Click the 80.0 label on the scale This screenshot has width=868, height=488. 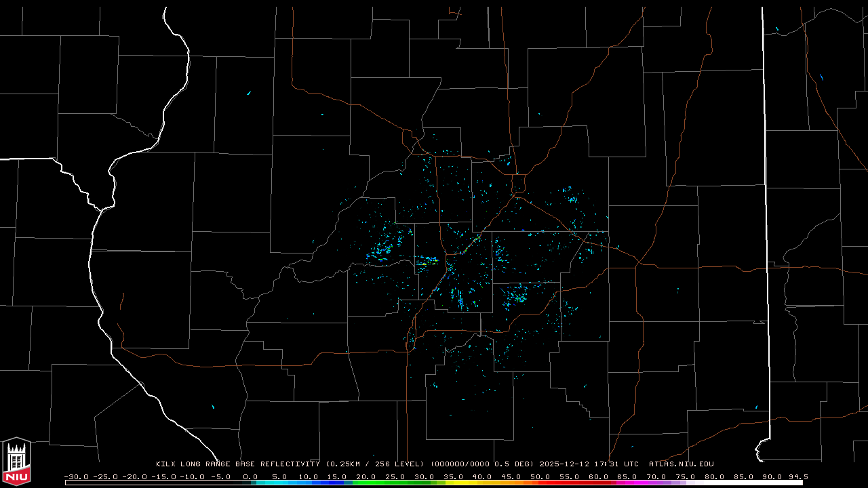coord(714,476)
